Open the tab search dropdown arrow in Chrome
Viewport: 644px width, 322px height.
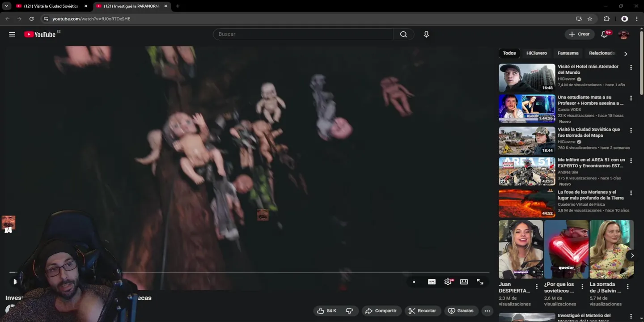click(7, 6)
